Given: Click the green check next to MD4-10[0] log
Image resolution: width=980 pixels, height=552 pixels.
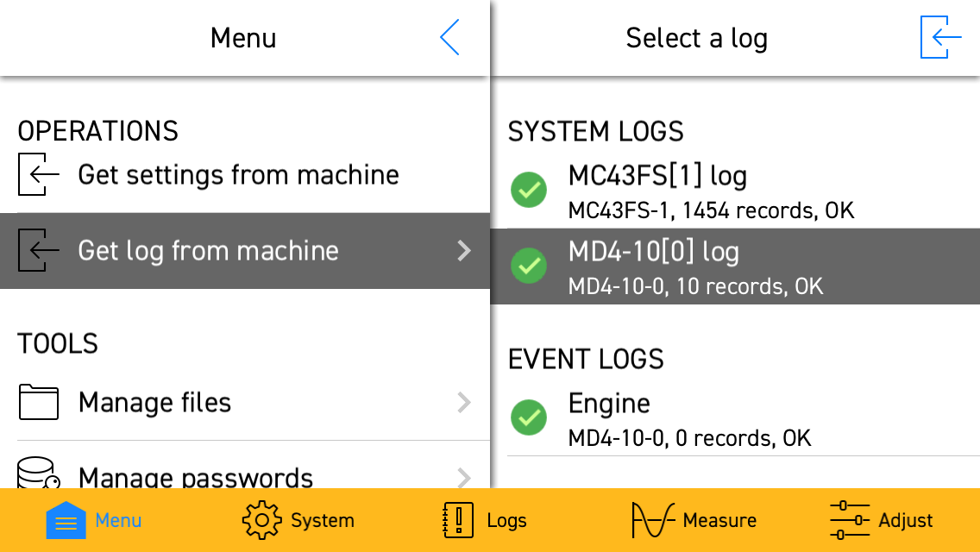Looking at the screenshot, I should tap(529, 266).
